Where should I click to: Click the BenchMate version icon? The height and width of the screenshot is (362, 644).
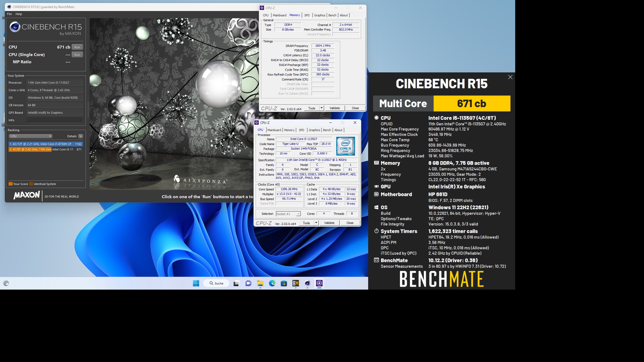pyautogui.click(x=376, y=260)
